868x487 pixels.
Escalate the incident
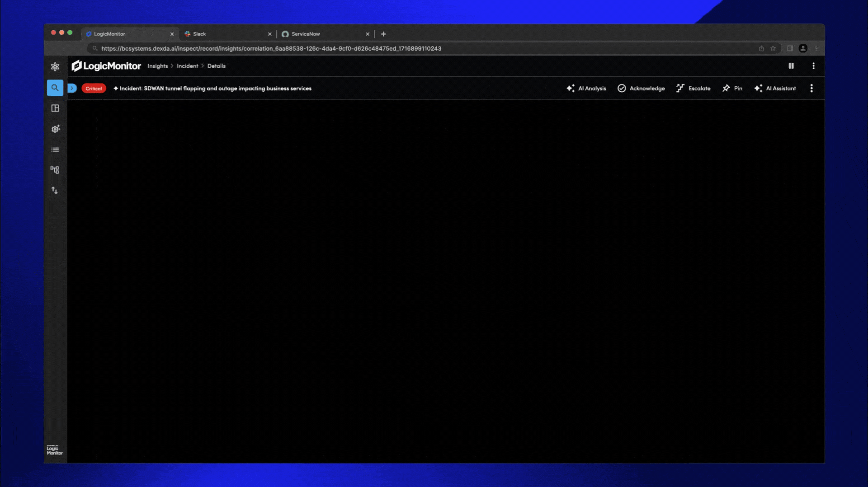pos(693,89)
